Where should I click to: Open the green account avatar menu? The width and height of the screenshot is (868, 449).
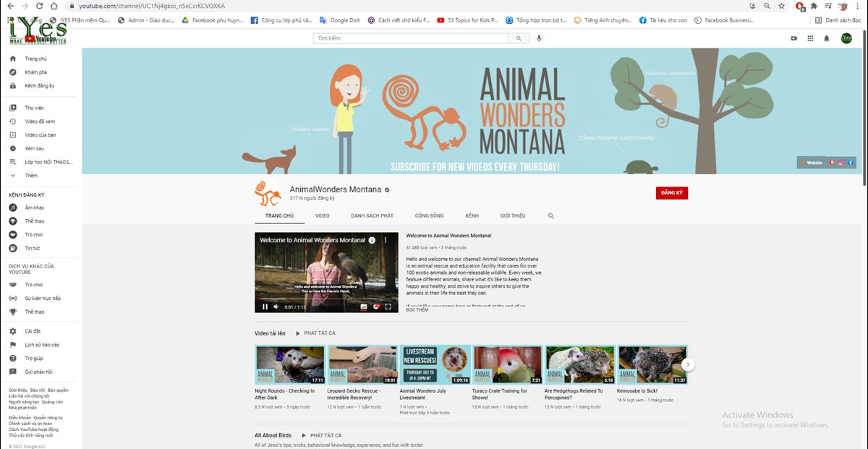tap(846, 38)
